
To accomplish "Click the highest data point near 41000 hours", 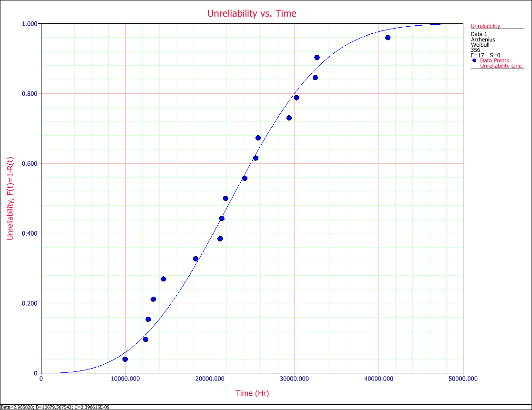I will click(388, 38).
